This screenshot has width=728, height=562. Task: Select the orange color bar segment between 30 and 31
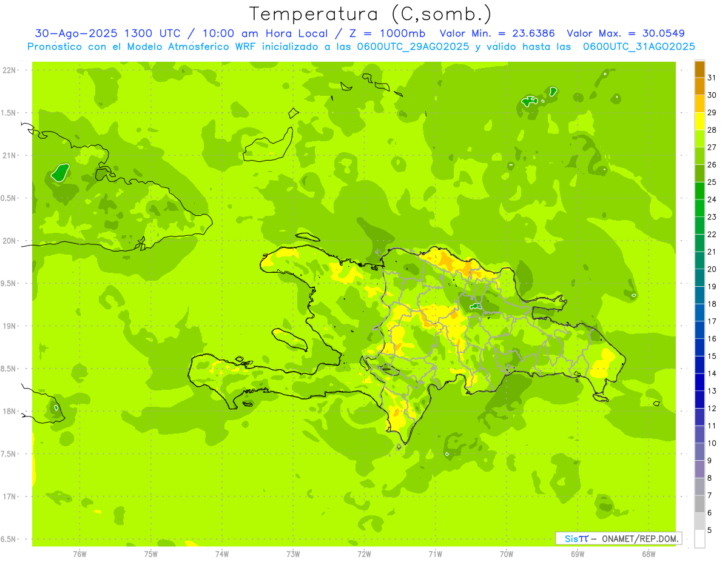tap(699, 86)
